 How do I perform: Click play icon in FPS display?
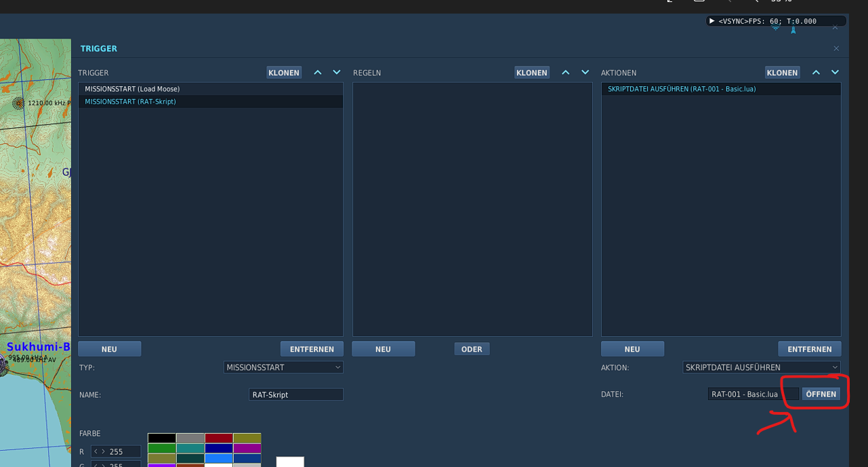pyautogui.click(x=712, y=21)
